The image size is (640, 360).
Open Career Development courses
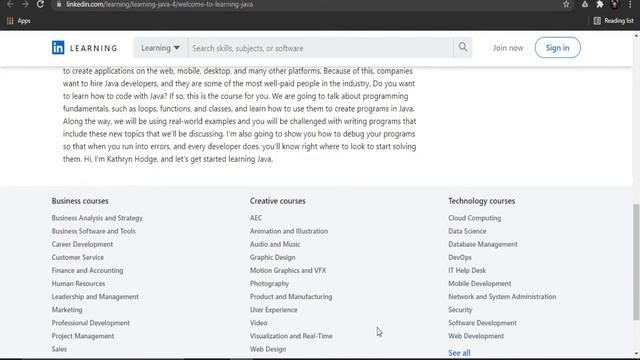82,244
